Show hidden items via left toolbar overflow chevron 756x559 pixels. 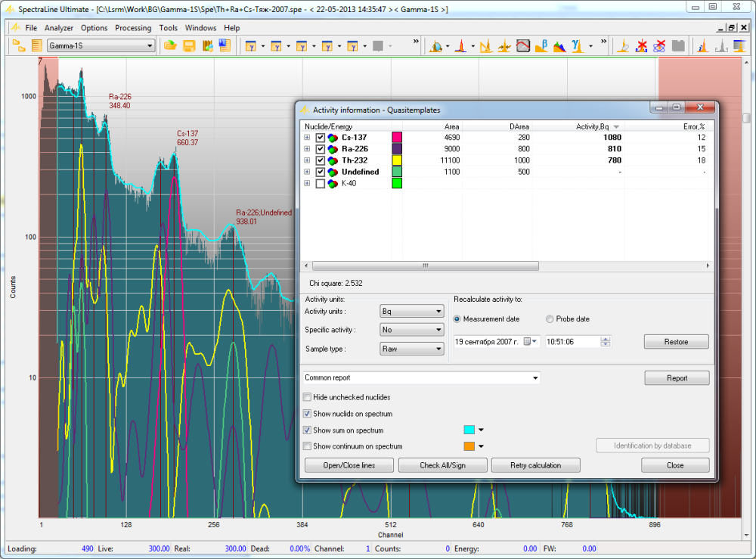416,42
